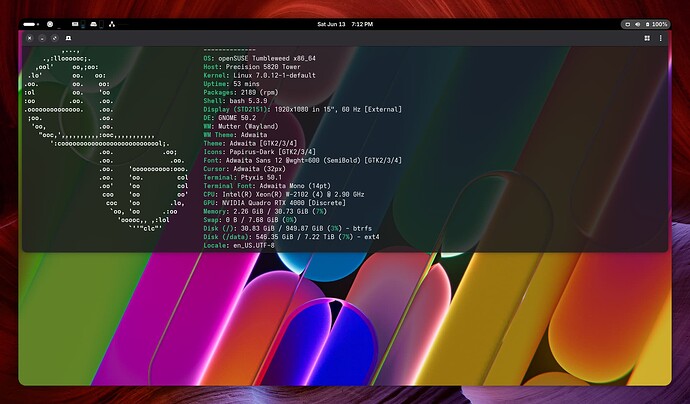The width and height of the screenshot is (690, 404).
Task: Click the 'Terminal: Ptyxis 50.1' line
Action: (242, 177)
